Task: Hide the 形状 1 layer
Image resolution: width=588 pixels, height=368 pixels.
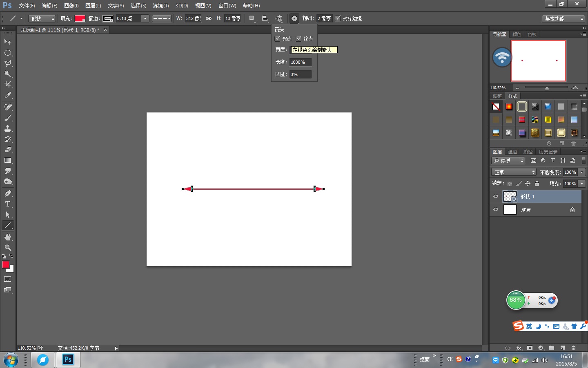Action: [x=496, y=197]
